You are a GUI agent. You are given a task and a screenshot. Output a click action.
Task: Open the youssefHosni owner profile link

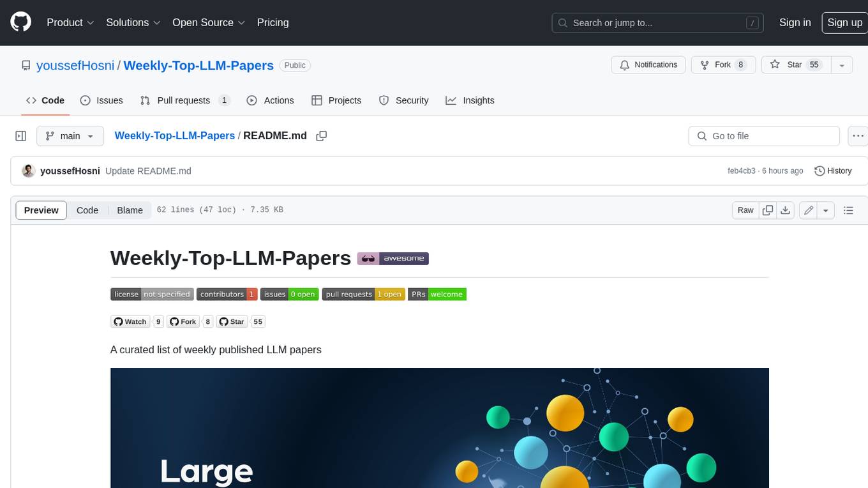click(75, 65)
